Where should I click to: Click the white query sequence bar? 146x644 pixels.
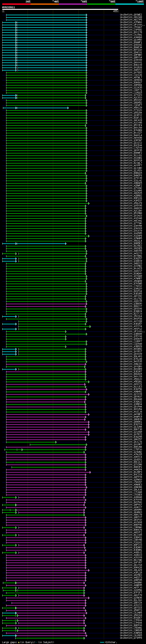(x=60, y=10)
